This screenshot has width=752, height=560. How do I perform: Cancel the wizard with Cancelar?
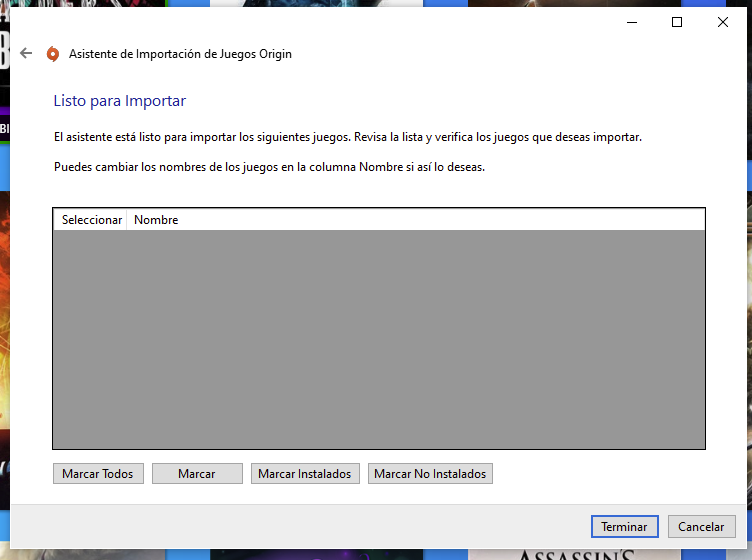pyautogui.click(x=701, y=526)
